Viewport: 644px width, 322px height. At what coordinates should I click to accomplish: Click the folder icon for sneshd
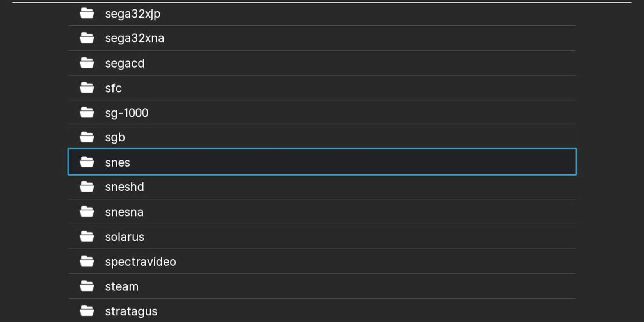click(87, 187)
